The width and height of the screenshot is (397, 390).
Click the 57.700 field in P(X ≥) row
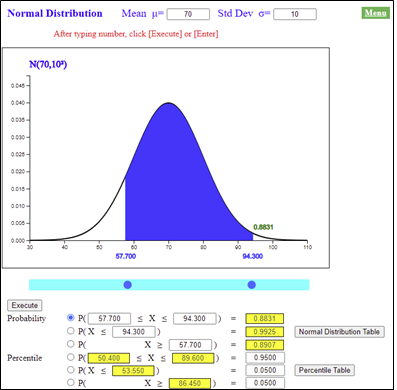click(190, 345)
